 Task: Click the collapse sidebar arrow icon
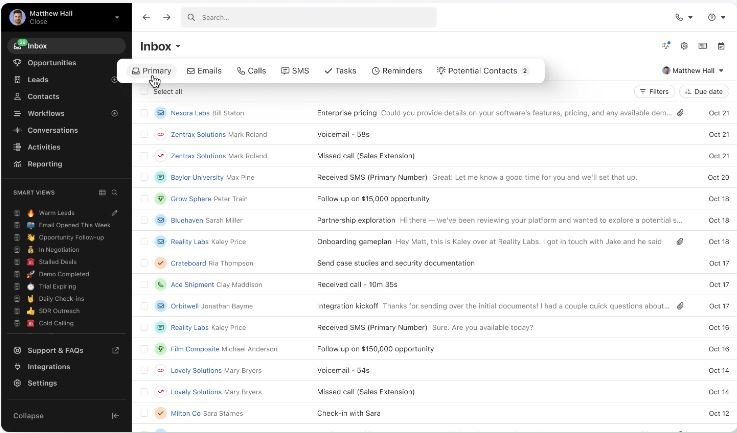click(115, 416)
